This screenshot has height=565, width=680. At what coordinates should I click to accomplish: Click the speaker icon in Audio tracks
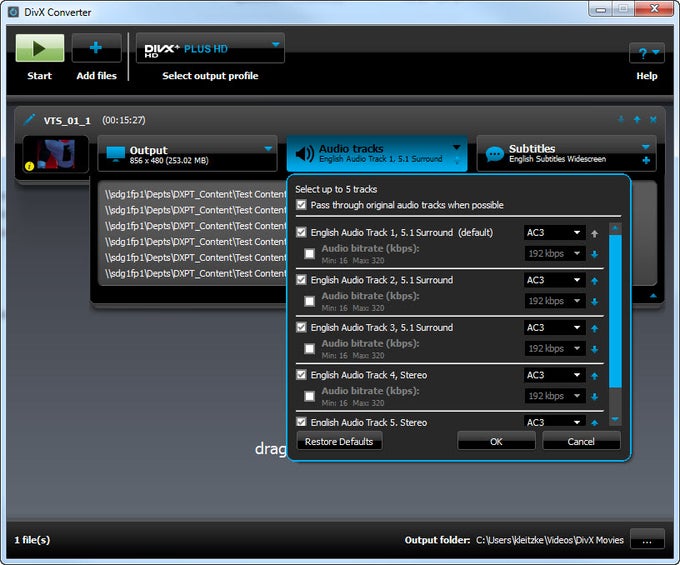tap(304, 153)
